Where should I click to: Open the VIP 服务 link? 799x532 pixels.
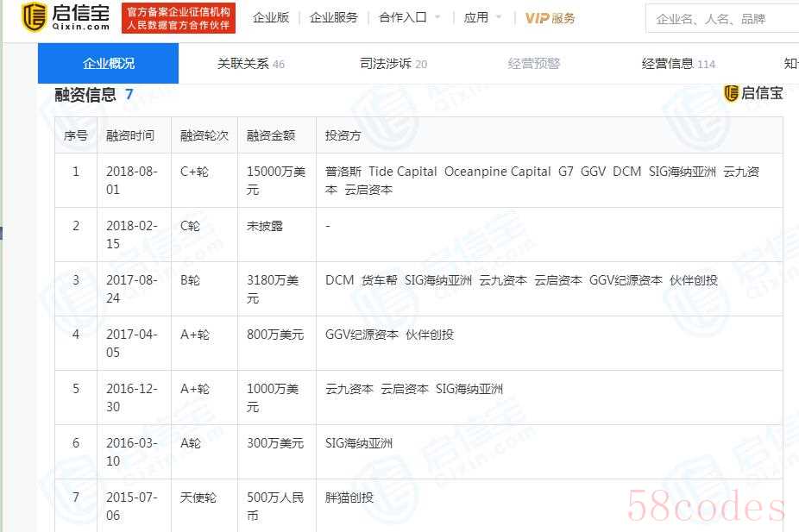(x=550, y=18)
